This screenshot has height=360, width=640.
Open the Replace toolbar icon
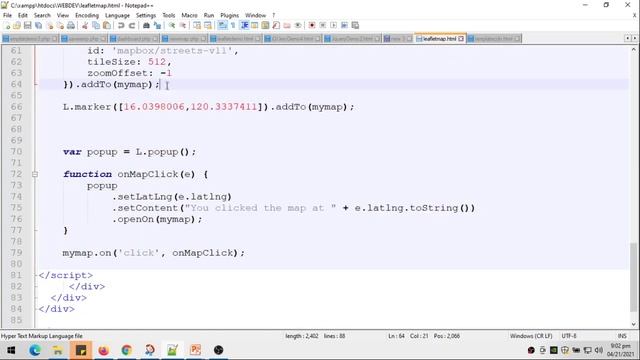pos(157,25)
